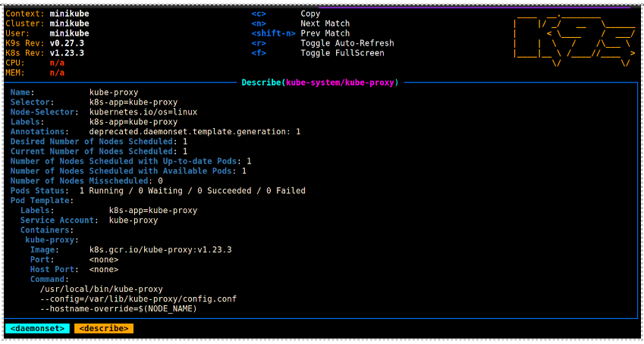Click the <r> Toggle Auto-Refresh hint

[x=323, y=43]
